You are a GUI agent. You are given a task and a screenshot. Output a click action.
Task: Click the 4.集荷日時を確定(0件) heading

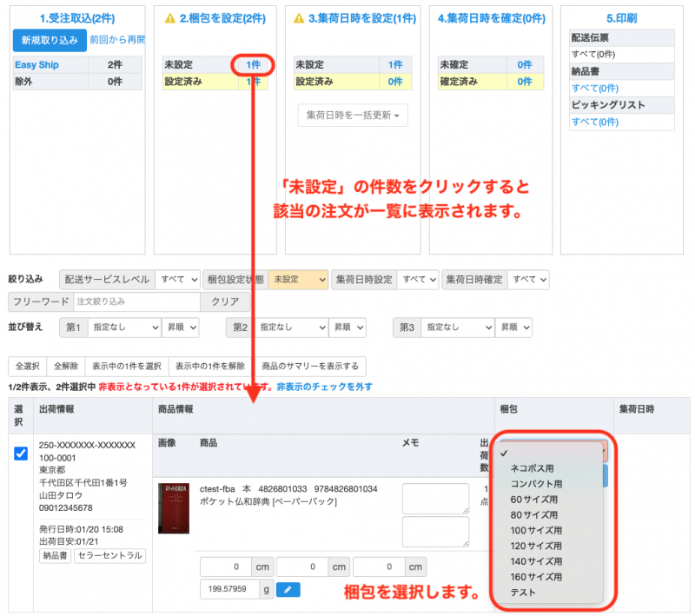pyautogui.click(x=492, y=18)
